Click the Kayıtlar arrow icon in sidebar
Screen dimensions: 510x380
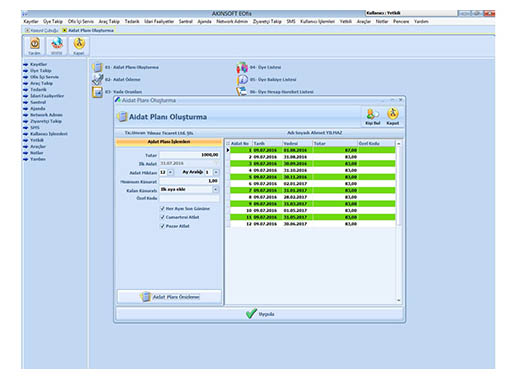click(25, 64)
